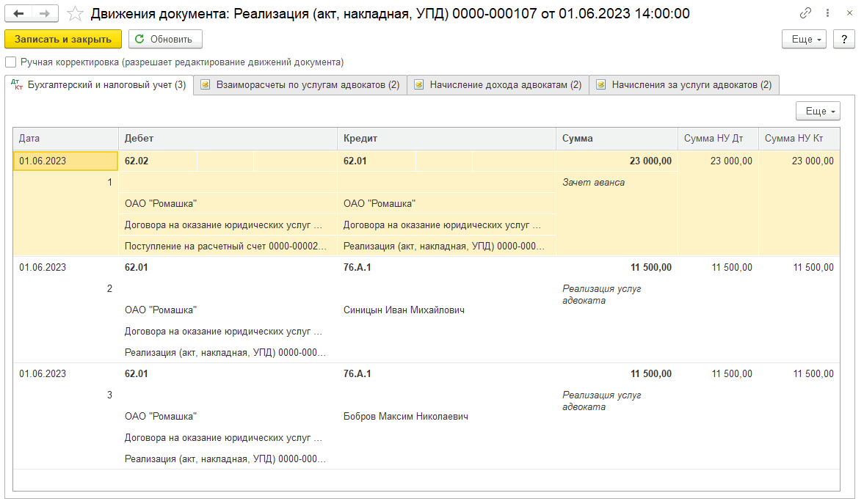Close the document movements window

point(849,14)
